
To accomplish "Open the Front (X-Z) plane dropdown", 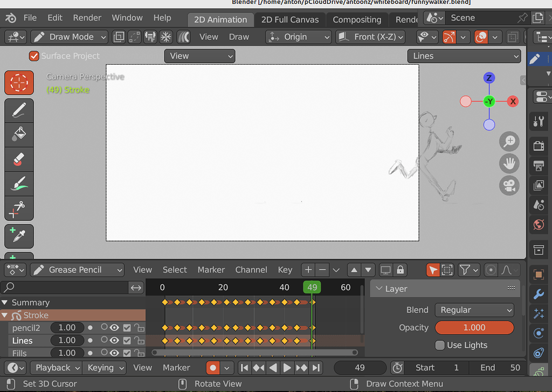I will point(370,37).
